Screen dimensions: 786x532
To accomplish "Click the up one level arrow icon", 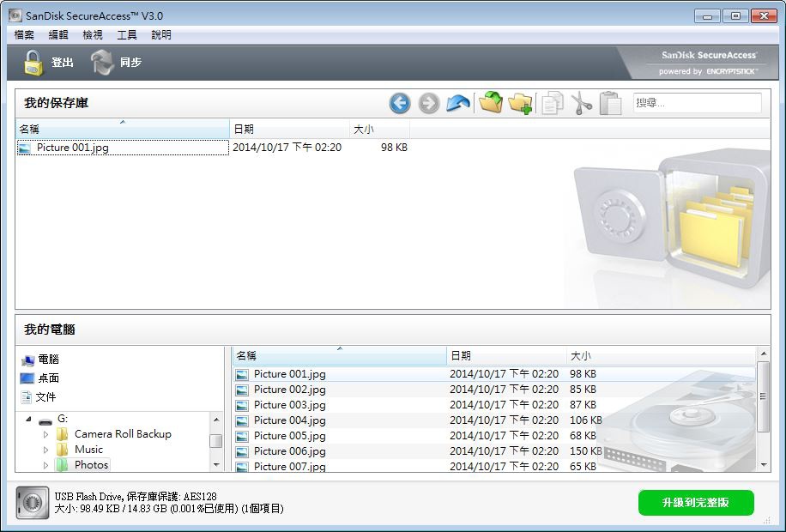I will [458, 103].
